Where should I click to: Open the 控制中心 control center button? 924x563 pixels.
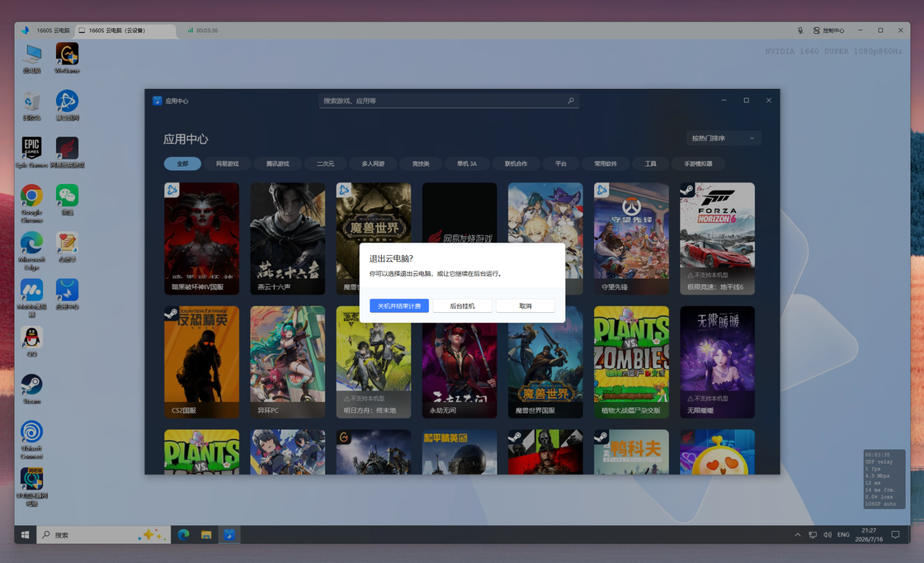point(828,30)
